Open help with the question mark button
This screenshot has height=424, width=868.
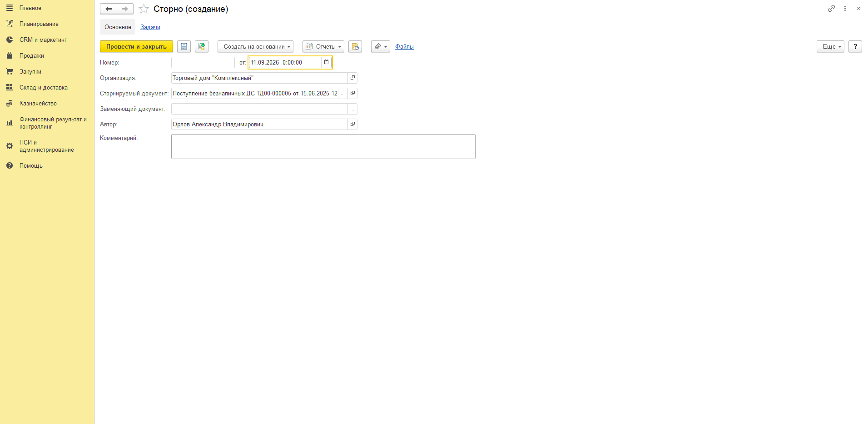coord(855,47)
